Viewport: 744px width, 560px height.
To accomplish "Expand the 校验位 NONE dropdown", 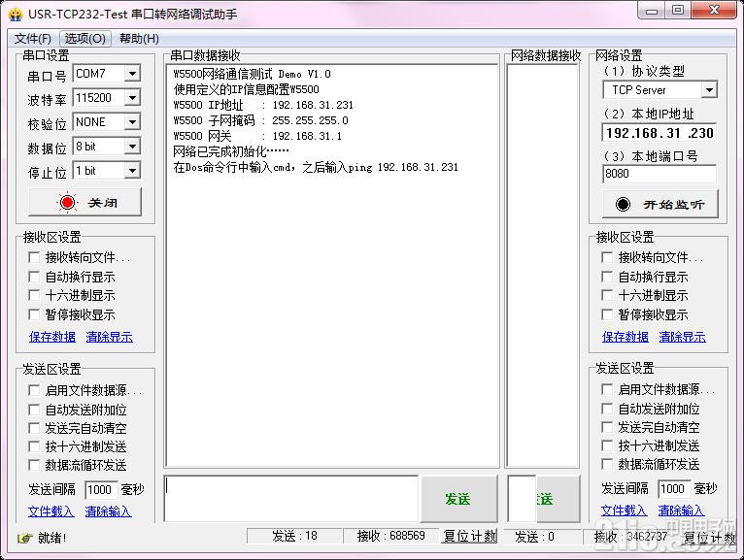I will coord(132,122).
